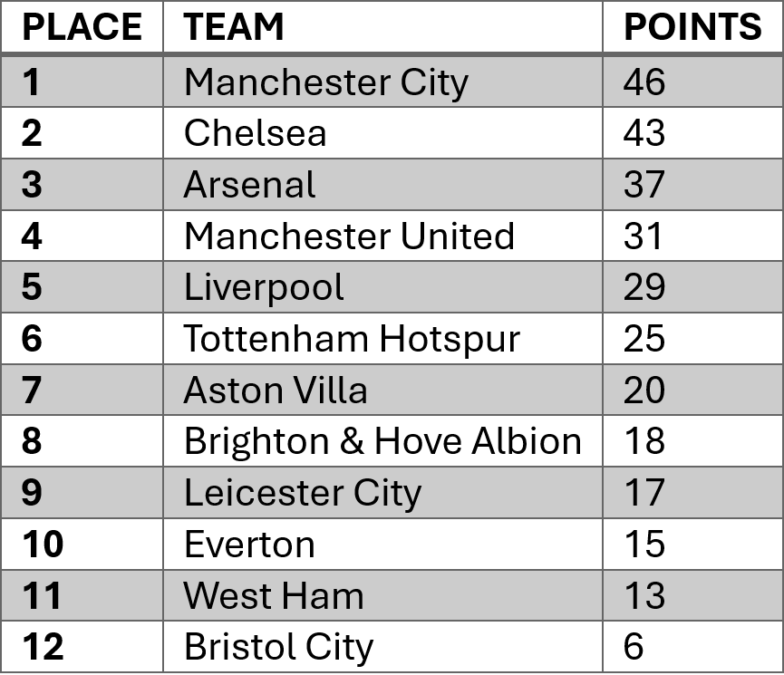Click the TEAM column header
Viewport: 784px width, 675px height.
[234, 28]
